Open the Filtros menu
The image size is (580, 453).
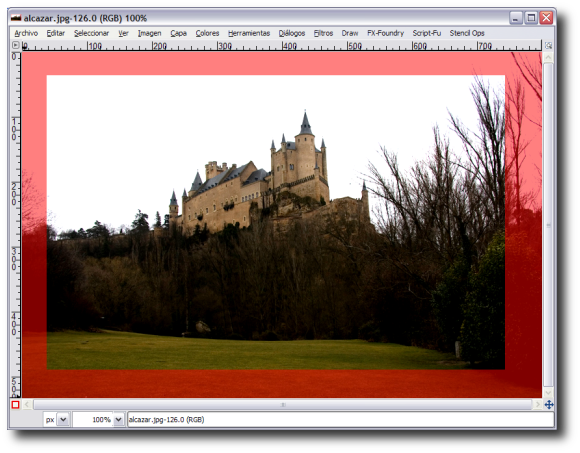click(323, 33)
